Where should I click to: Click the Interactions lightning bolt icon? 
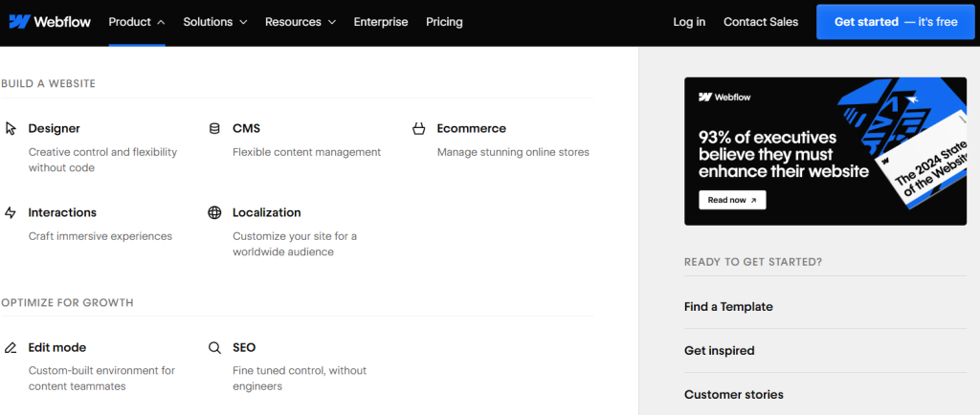coord(11,213)
